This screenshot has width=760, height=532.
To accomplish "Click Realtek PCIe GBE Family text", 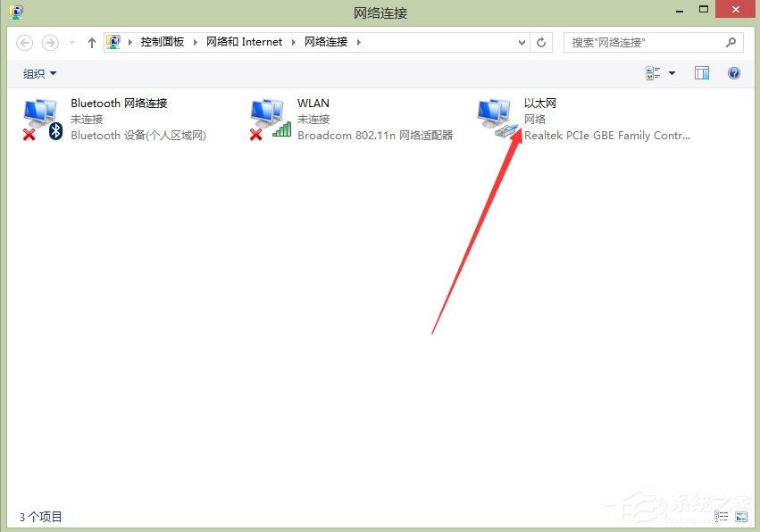I will pos(606,136).
